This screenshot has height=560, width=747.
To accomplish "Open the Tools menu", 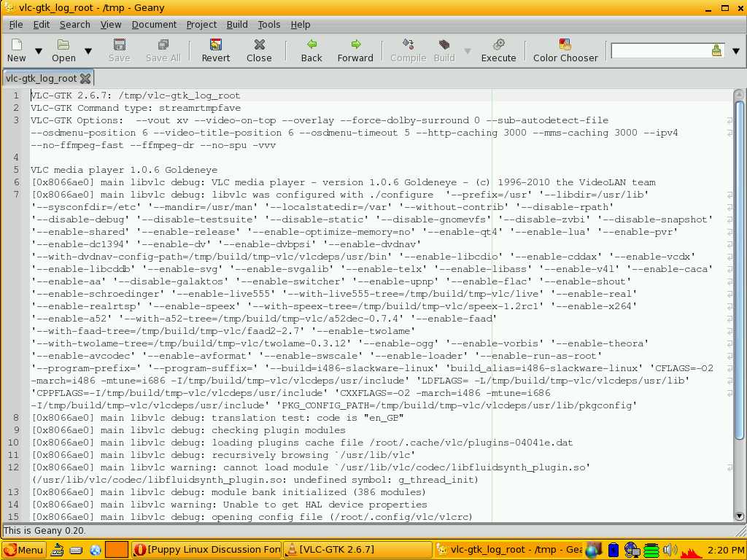I will coord(268,25).
